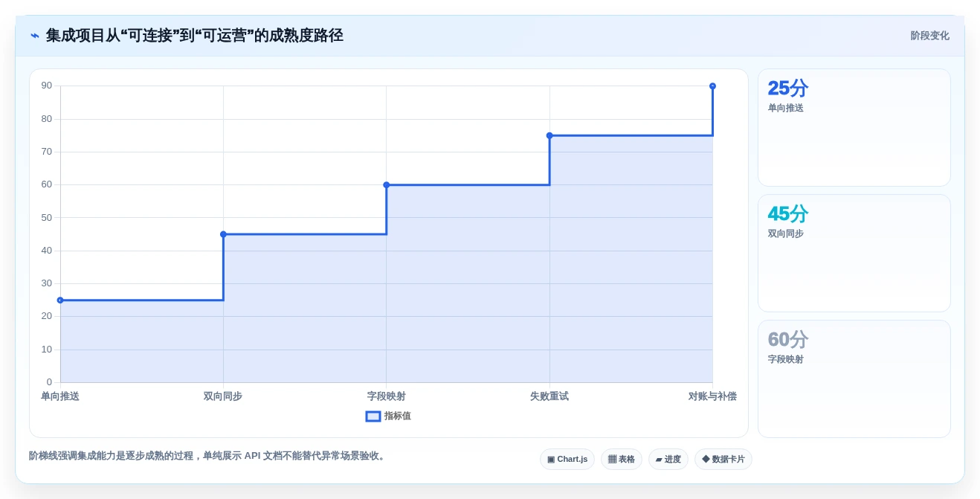Screen dimensions: 980x499
Task: Open the 45分 双向同步 data card
Action: [854, 254]
